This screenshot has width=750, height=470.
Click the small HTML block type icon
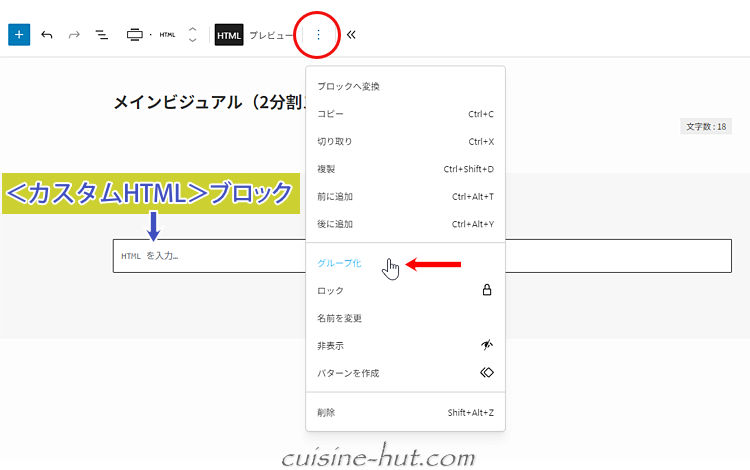point(167,35)
